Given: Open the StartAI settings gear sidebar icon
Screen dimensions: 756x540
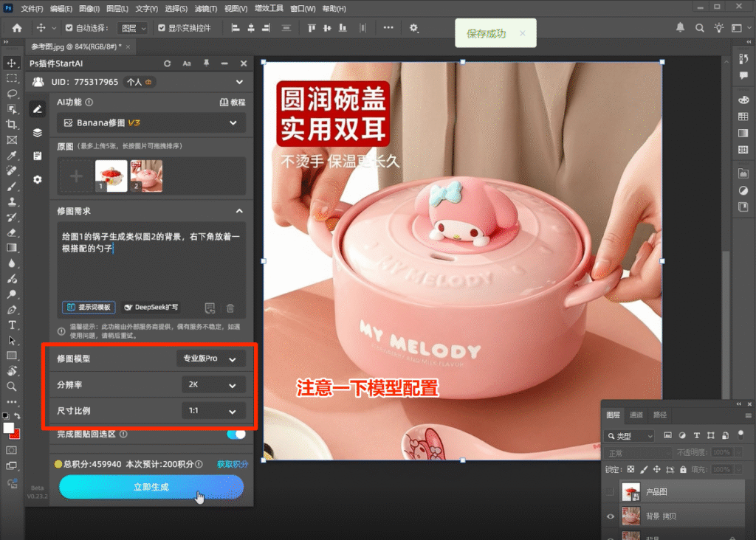Looking at the screenshot, I should (37, 179).
